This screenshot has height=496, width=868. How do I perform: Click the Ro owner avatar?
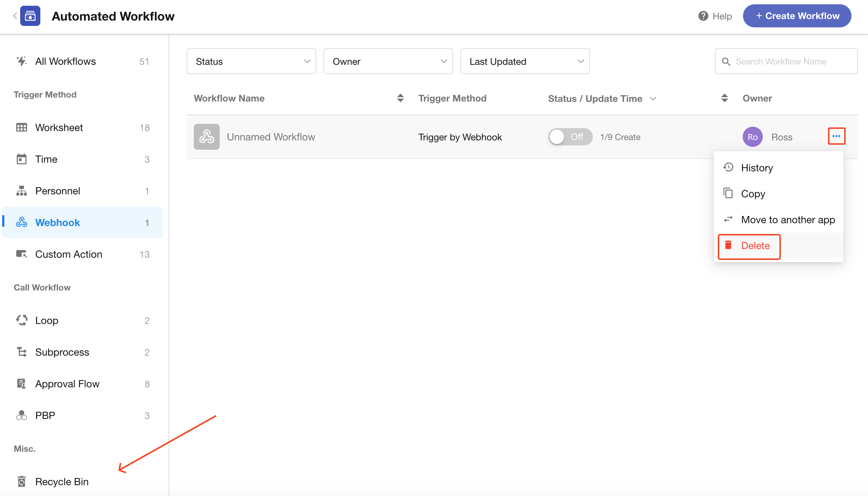[x=752, y=137]
